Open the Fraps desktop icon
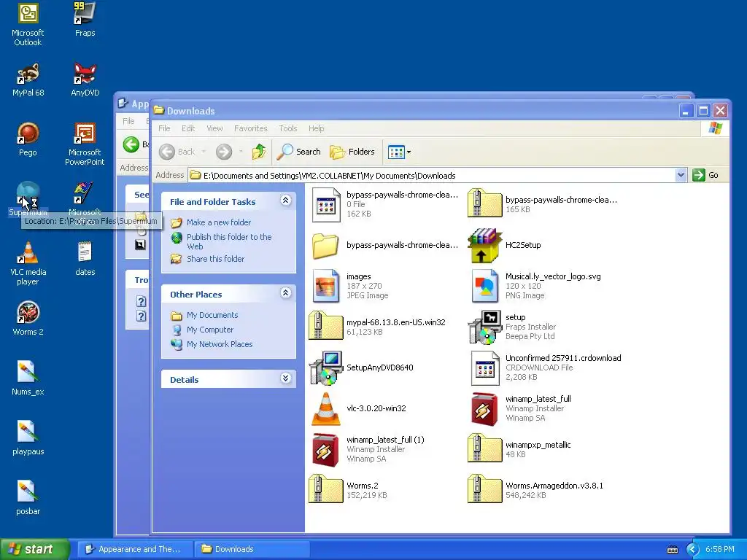Image resolution: width=747 pixels, height=560 pixels. (85, 20)
